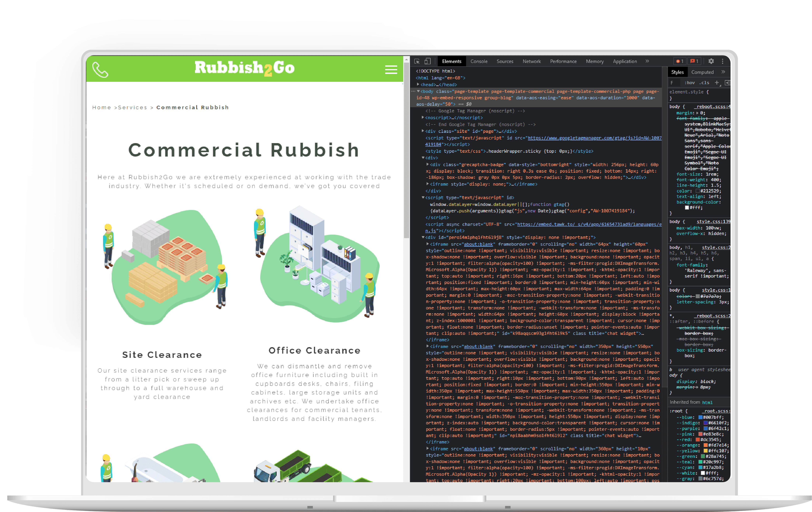Click the #fff background-color swatch
Screen dimensions: 812x512
687,208
